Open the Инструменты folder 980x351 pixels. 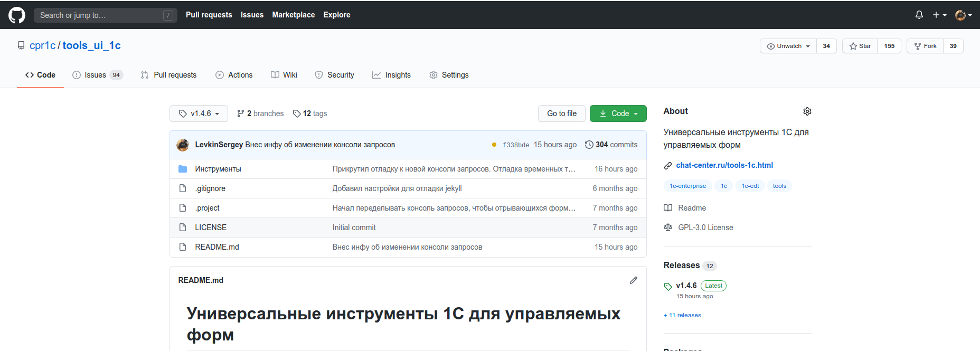218,169
